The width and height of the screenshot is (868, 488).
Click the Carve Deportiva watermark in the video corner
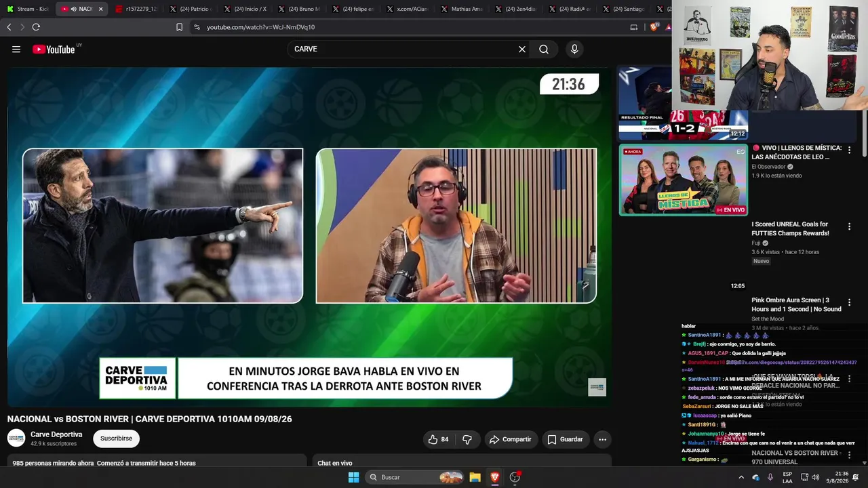597,387
